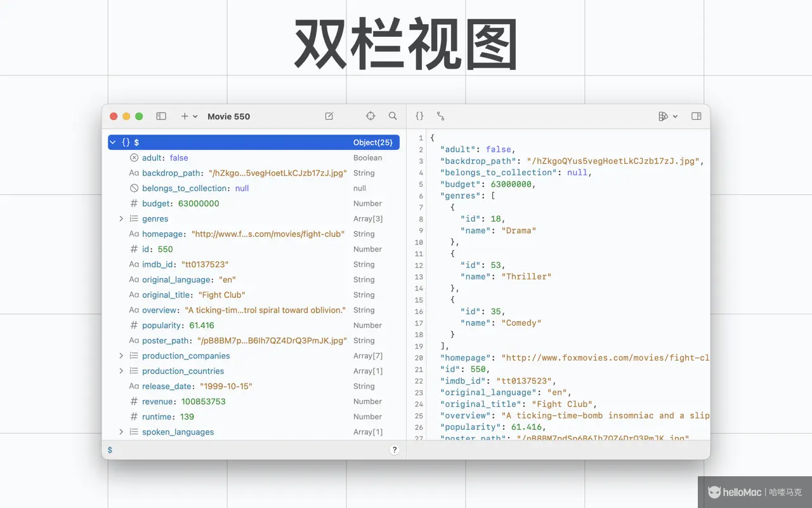Click the edit compose icon
This screenshot has height=508, width=812.
pos(329,116)
